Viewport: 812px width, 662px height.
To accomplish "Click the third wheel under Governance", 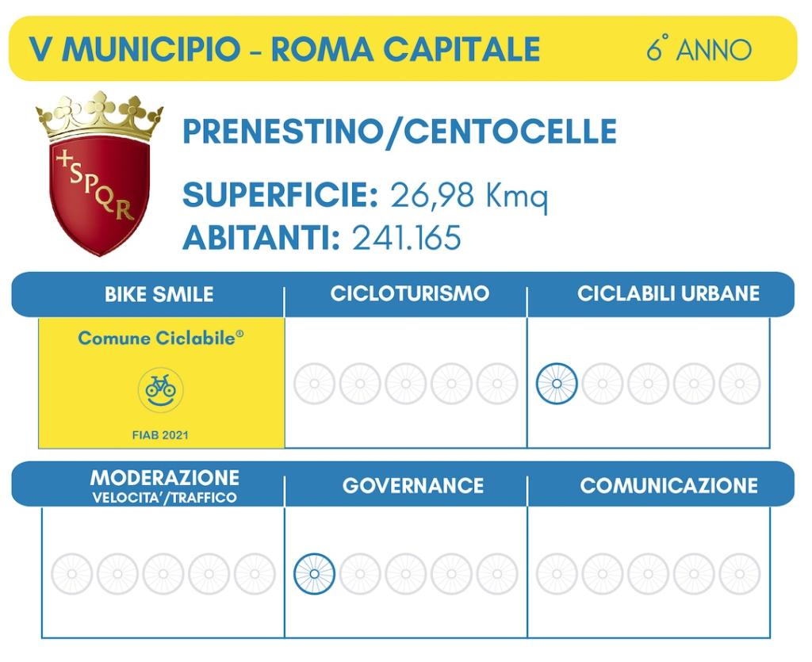I will point(406,574).
